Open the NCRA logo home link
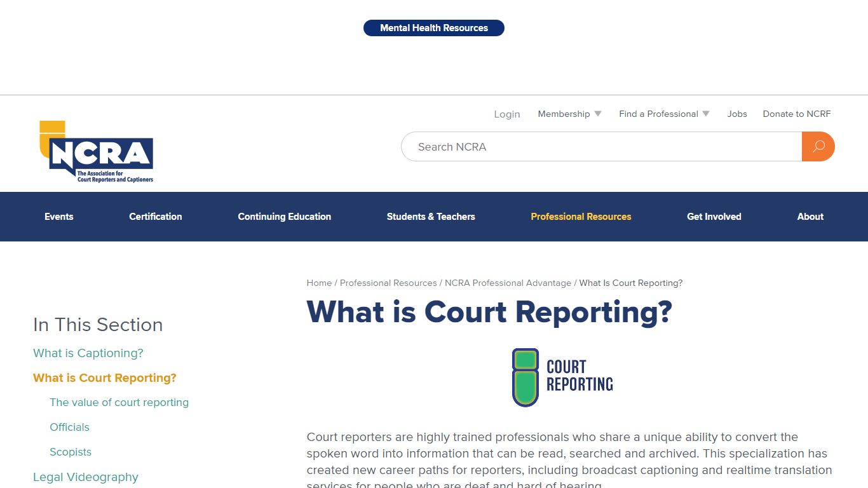The width and height of the screenshot is (868, 488). (97, 152)
